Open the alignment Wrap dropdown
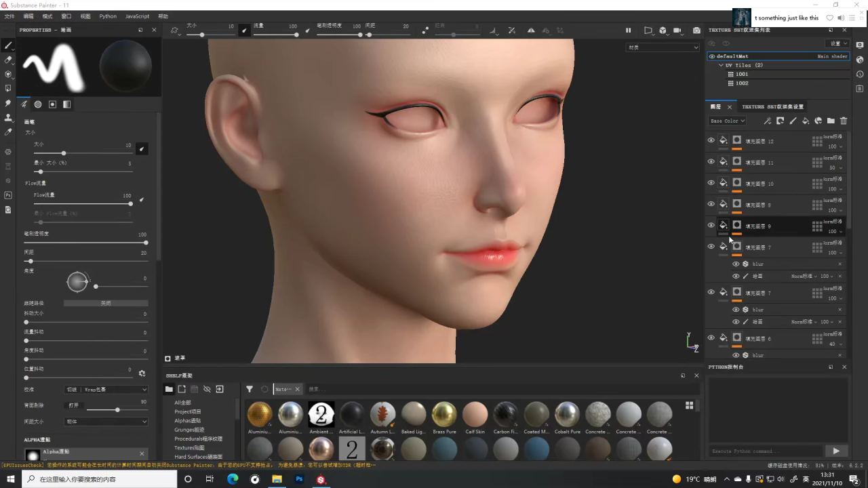Image resolution: width=868 pixels, height=488 pixels. [106, 390]
